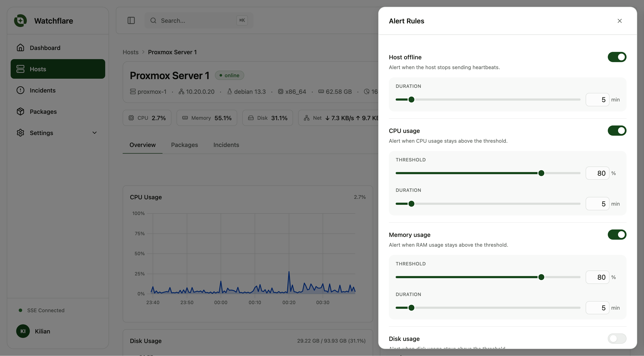Image resolution: width=644 pixels, height=356 pixels.
Task: Open the Packages page in sidebar
Action: (x=58, y=111)
